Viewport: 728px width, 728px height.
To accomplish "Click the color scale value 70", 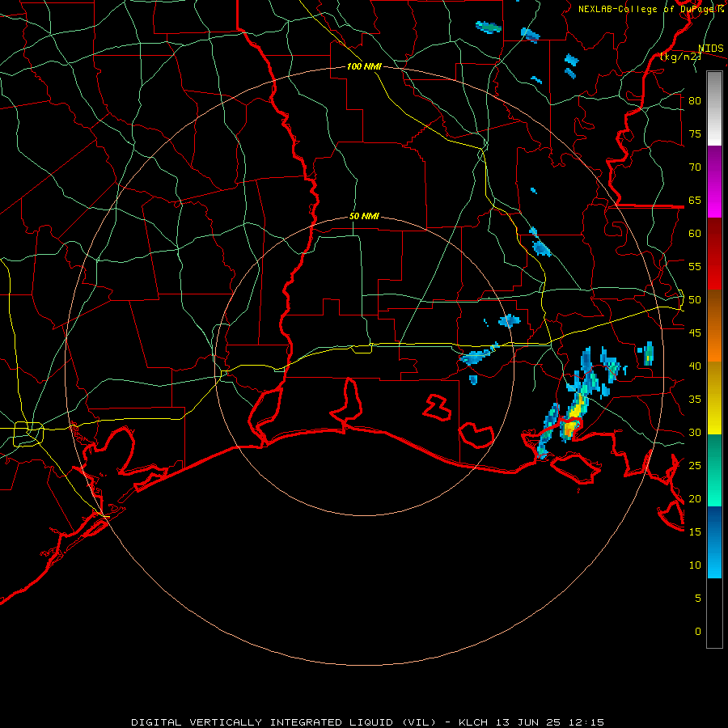I will [x=695, y=167].
